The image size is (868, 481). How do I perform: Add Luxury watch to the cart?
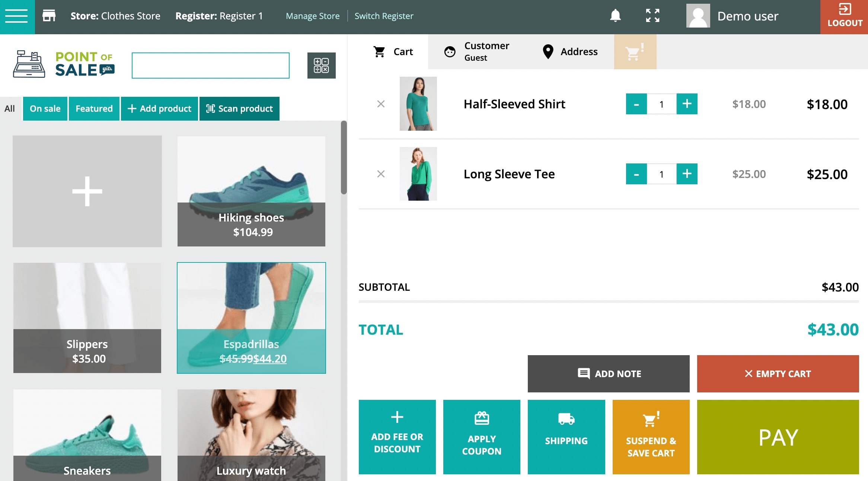click(251, 435)
